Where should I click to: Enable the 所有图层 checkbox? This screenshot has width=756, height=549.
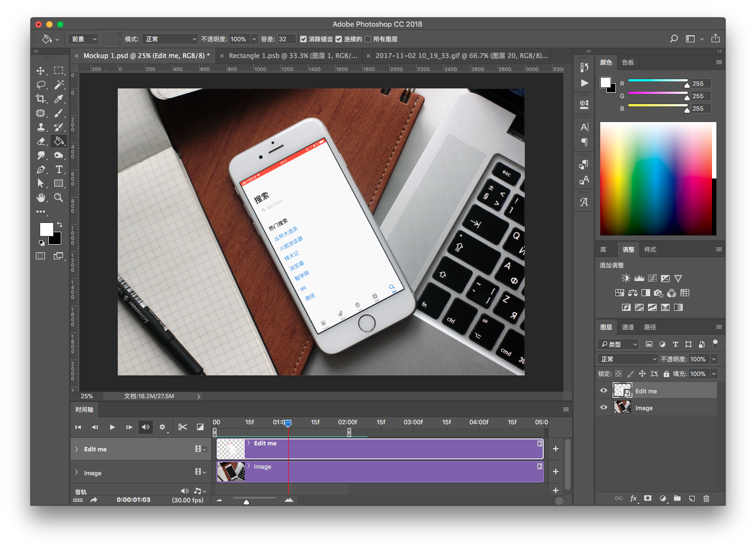coord(368,39)
